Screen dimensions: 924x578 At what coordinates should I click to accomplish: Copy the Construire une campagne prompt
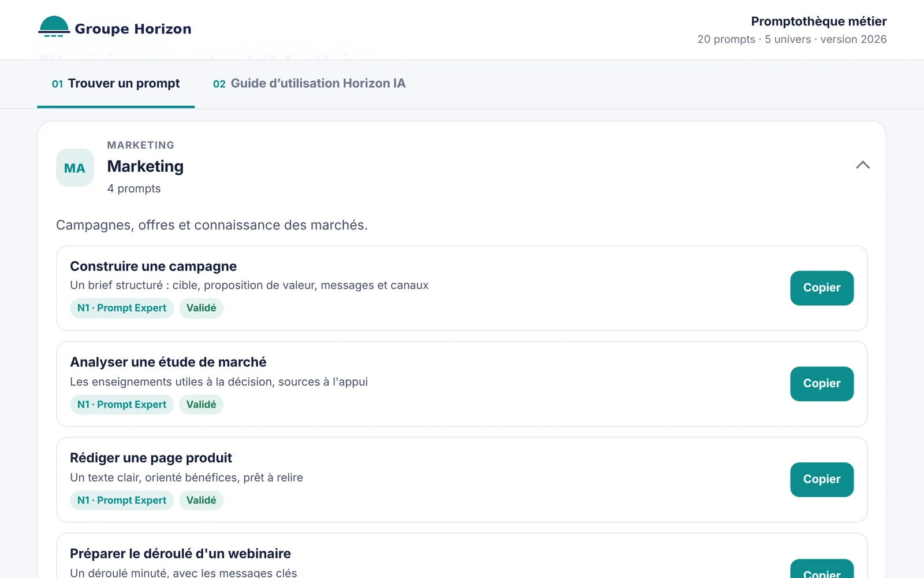[822, 288]
